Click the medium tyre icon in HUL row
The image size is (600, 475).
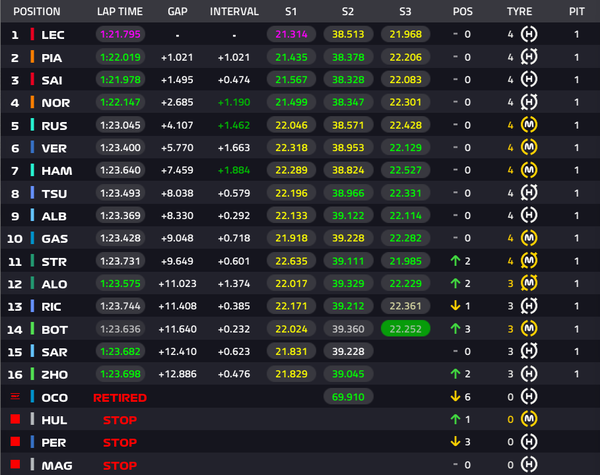coord(529,419)
